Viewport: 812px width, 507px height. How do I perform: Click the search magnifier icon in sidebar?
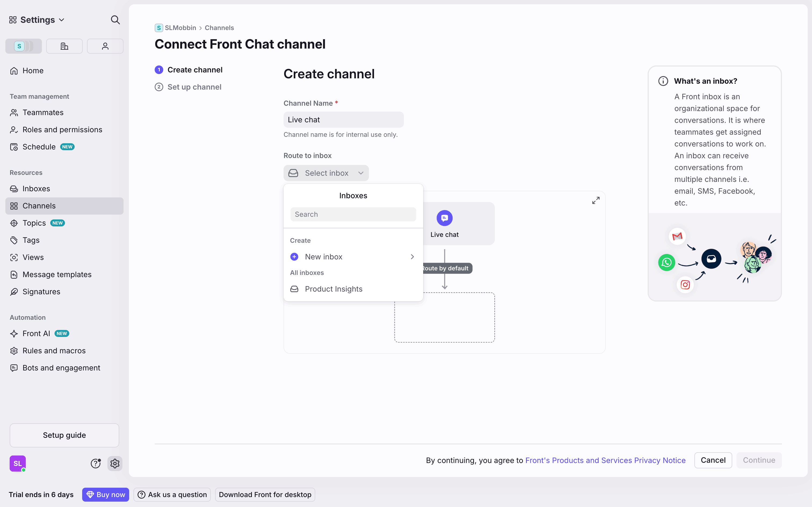[x=115, y=20]
